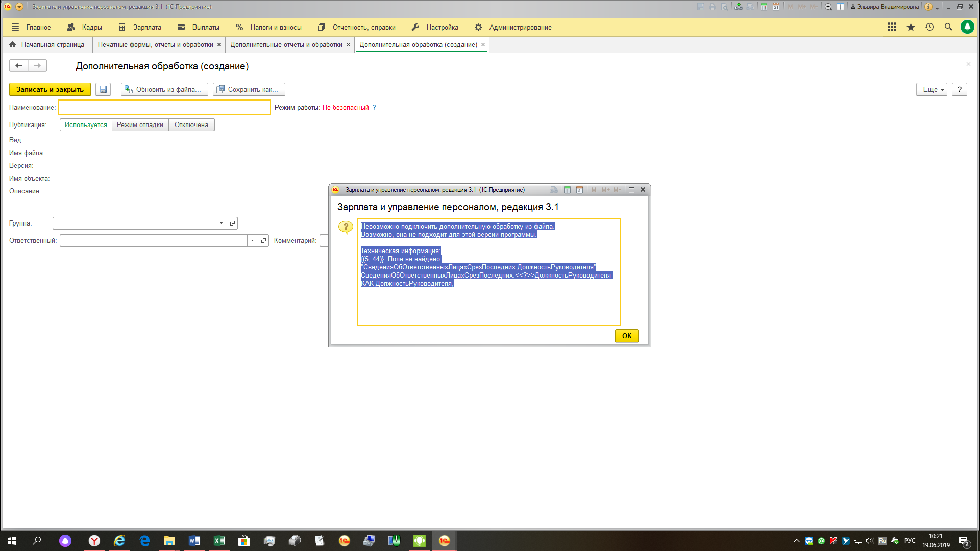Click the info About program icon
Viewport: 980px width, 551px height.
pyautogui.click(x=928, y=7)
